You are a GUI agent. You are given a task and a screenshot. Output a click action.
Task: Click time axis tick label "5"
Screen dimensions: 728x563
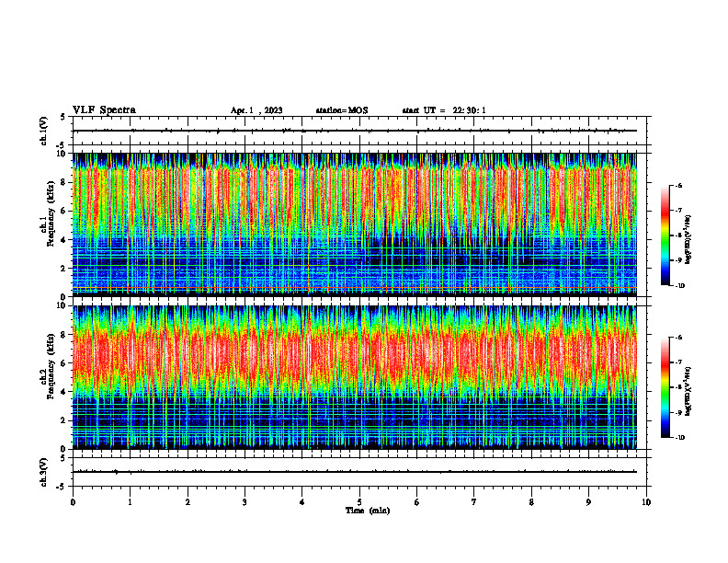tap(359, 502)
